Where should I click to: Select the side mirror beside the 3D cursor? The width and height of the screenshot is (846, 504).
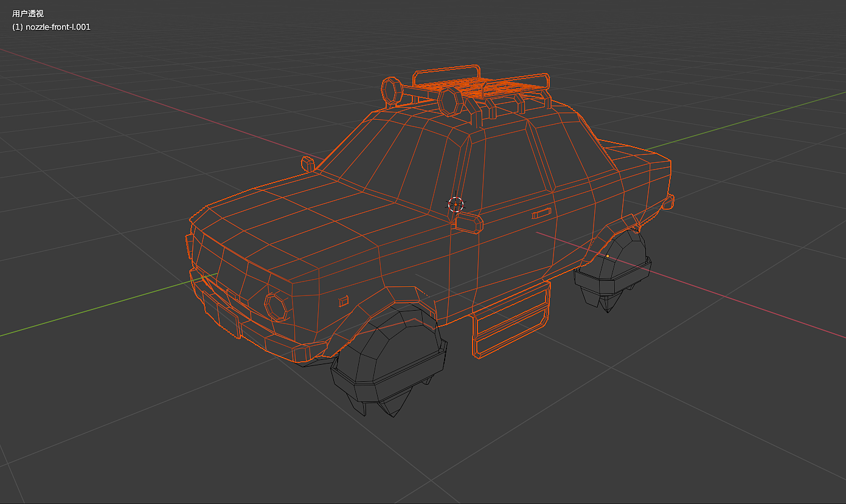coord(470,223)
